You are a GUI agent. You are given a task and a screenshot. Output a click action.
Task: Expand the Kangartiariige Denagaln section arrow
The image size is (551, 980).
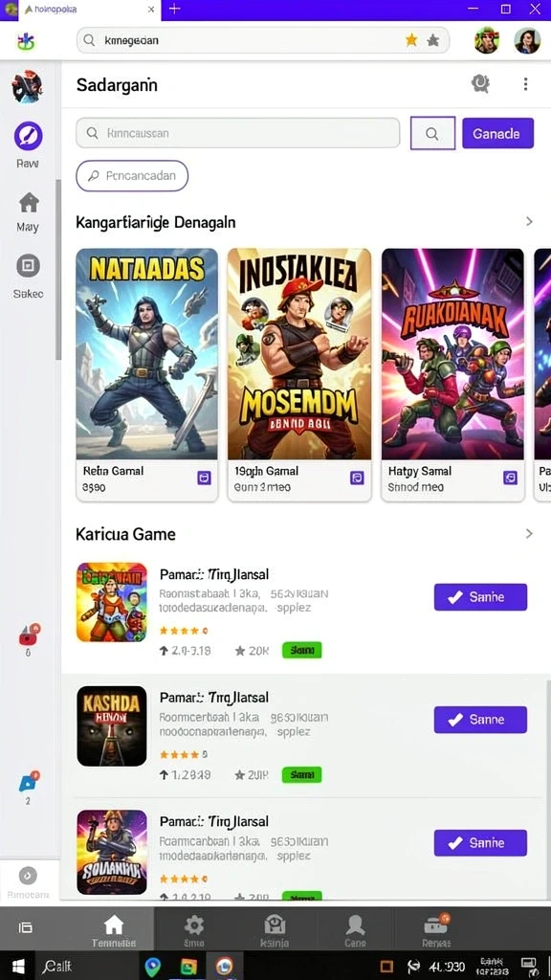click(529, 221)
